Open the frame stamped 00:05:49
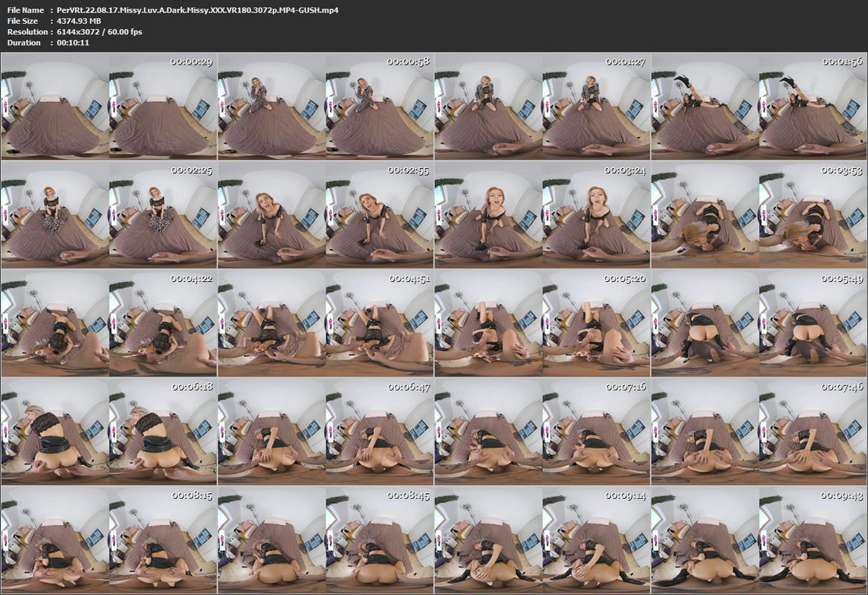The height and width of the screenshot is (595, 868). pos(759,323)
